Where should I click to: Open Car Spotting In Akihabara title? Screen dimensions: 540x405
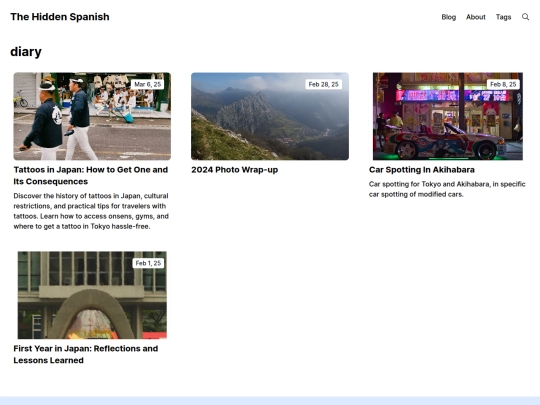pos(422,170)
